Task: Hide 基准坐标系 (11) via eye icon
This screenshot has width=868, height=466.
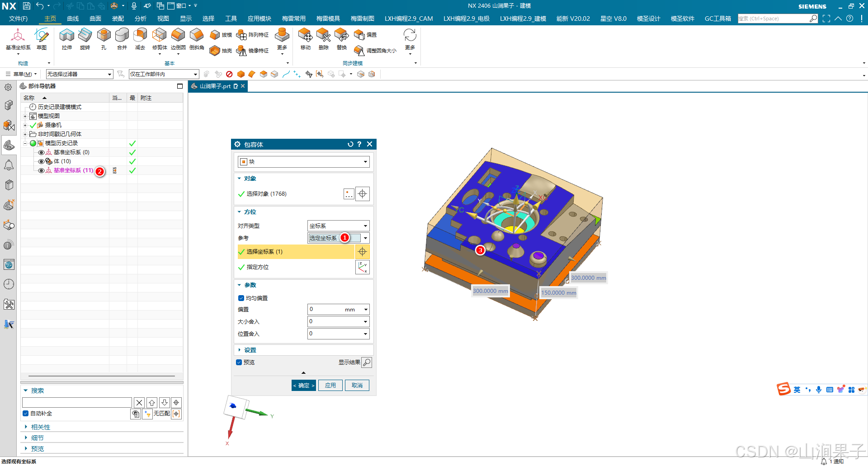Action: pos(41,170)
